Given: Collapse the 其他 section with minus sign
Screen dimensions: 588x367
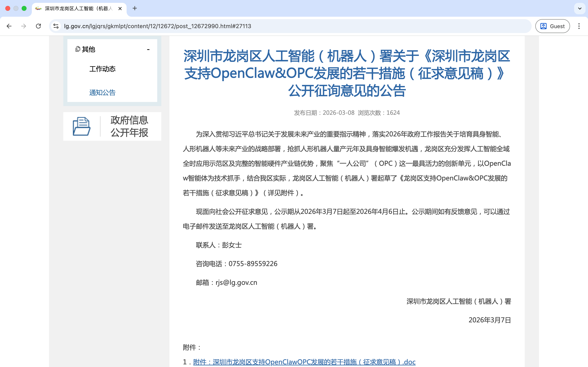Looking at the screenshot, I should click(x=148, y=50).
